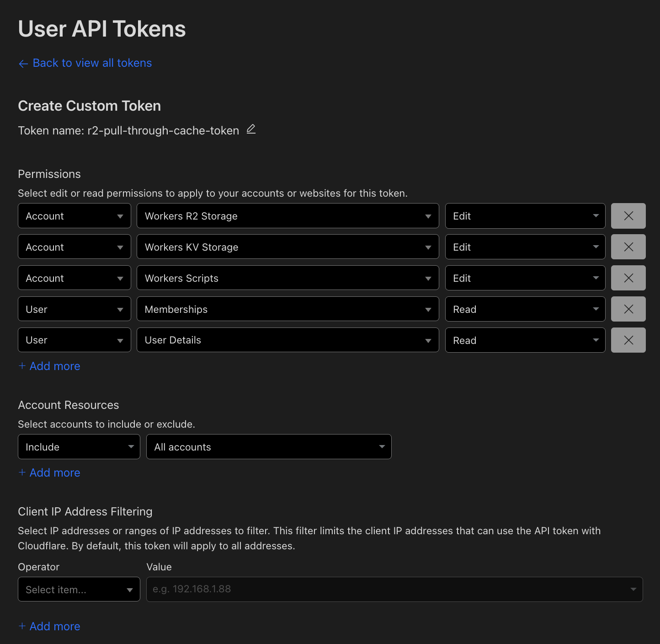Screen dimensions: 660x644
Task: Click the Permissions section heading
Action: [x=49, y=174]
